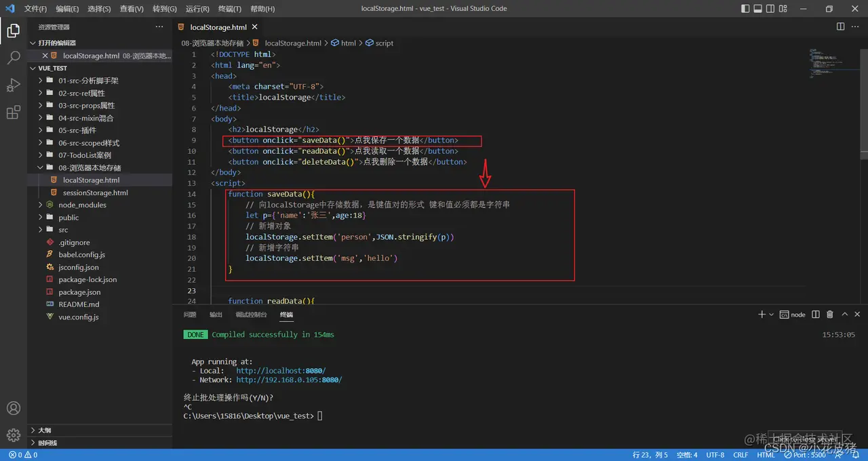
Task: Collapse the 打开的编辑器 section
Action: (34, 43)
